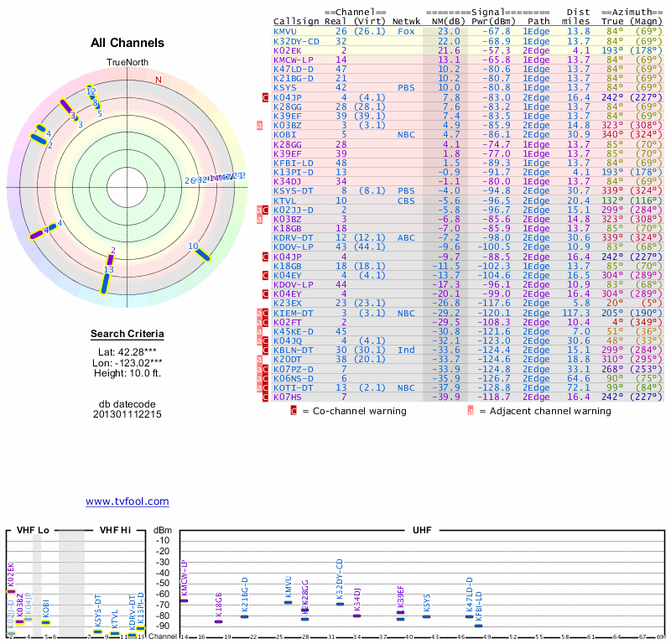Viewport: 671px width, 644px height.
Task: Click the red co-channel warning legend icon
Action: coord(294,411)
